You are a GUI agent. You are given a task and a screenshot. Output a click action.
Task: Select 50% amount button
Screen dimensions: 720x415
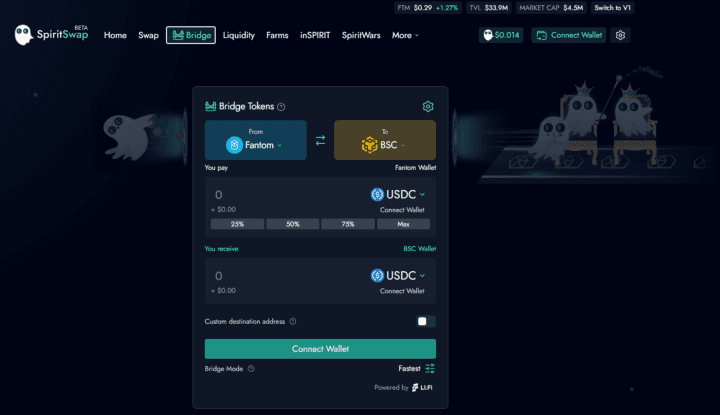[x=292, y=224]
